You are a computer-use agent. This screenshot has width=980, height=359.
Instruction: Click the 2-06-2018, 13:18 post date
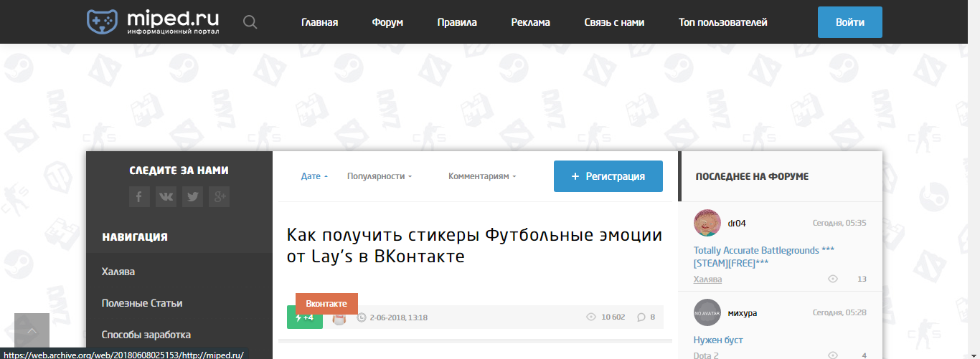[399, 317]
